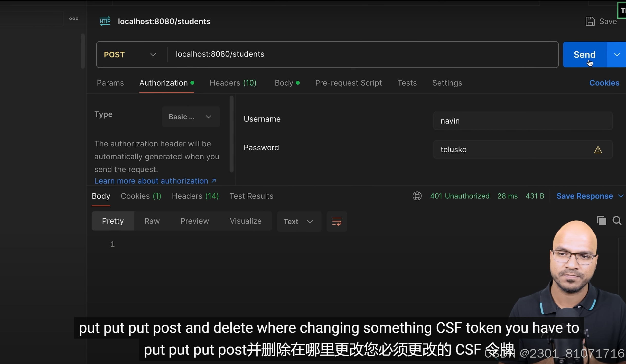Switch to the Preview response view
This screenshot has width=626, height=364.
point(194,221)
